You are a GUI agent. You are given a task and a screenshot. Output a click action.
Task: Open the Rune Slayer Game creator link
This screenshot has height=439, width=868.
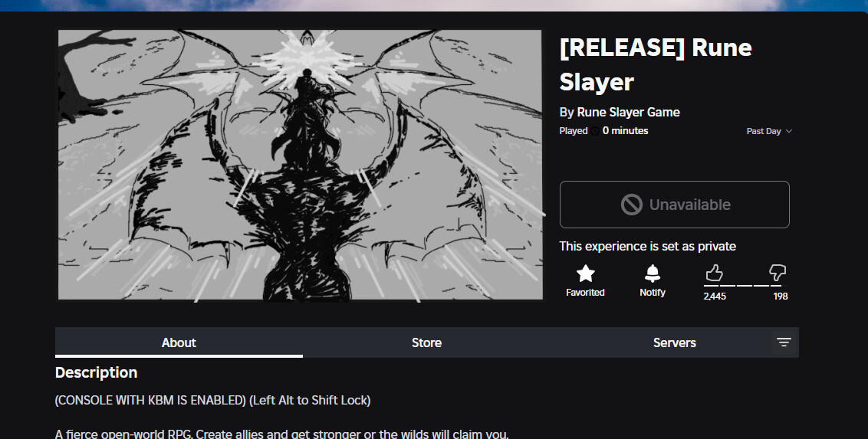[628, 112]
